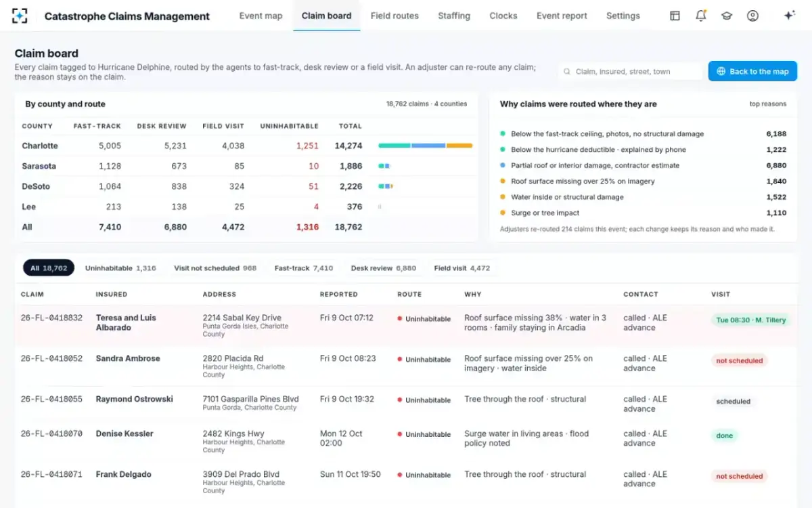The height and width of the screenshot is (508, 812).
Task: Launch the AI sparkle assistant icon
Action: tap(789, 16)
